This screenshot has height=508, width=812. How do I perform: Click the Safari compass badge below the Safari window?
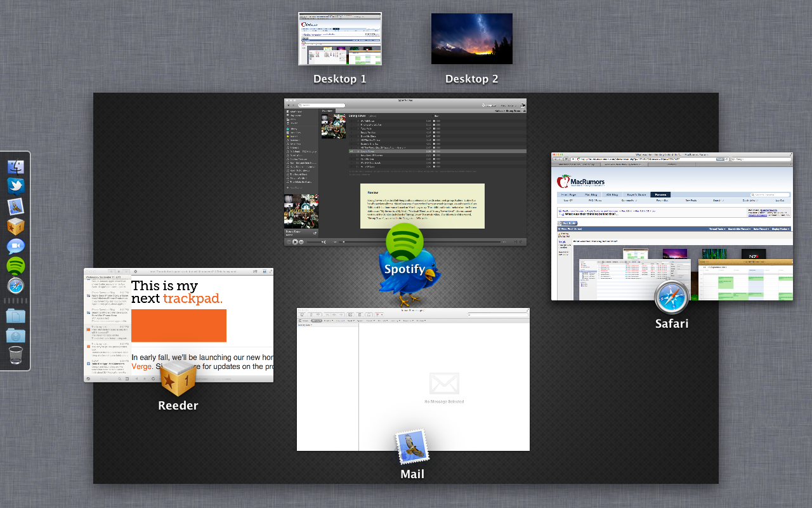point(672,297)
